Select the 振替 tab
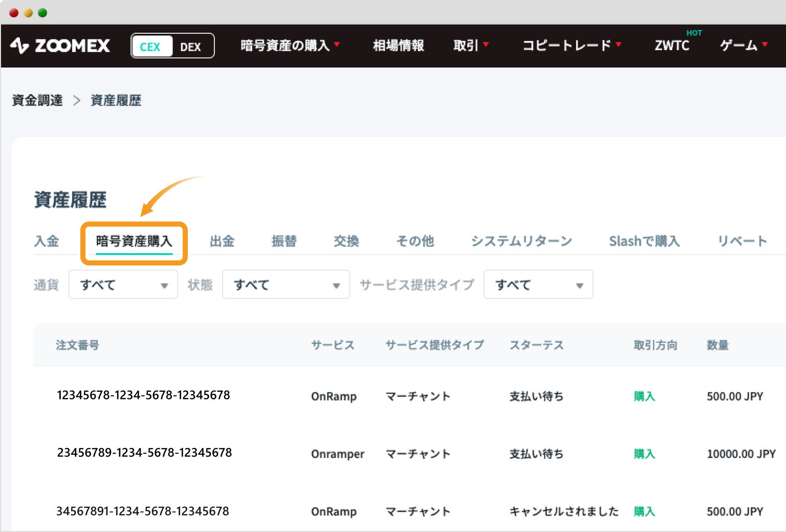This screenshot has width=786, height=532. (x=284, y=241)
